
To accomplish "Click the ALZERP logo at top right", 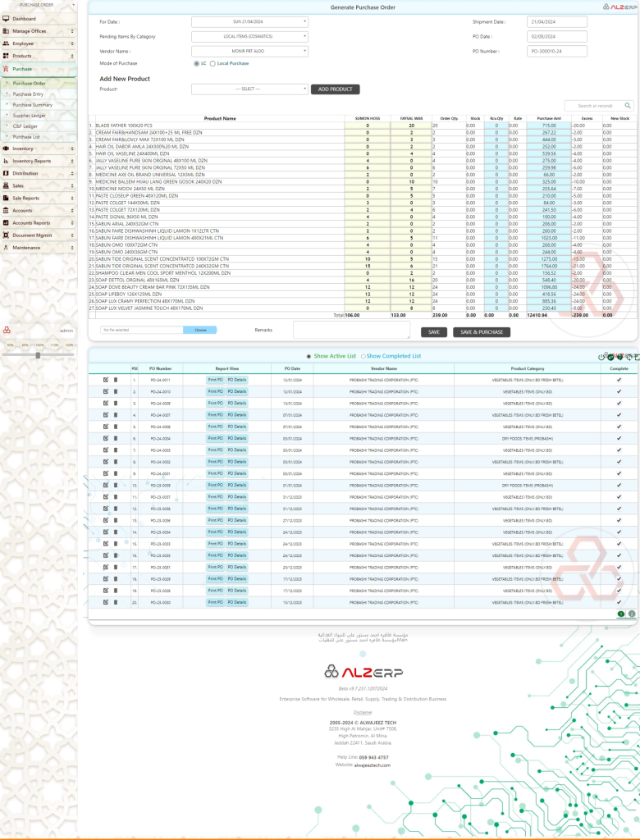I will [x=619, y=7].
